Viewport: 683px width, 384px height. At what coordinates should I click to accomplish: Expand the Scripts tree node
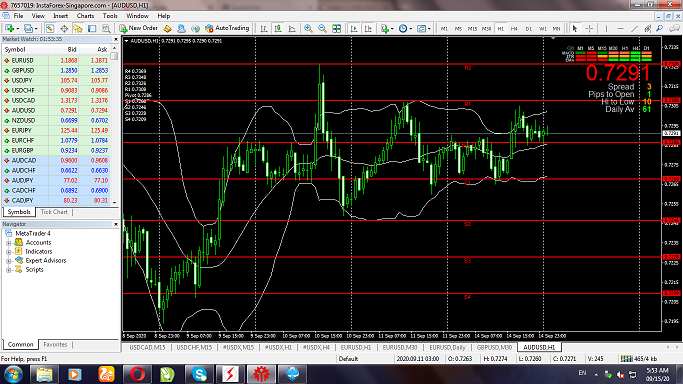point(8,270)
